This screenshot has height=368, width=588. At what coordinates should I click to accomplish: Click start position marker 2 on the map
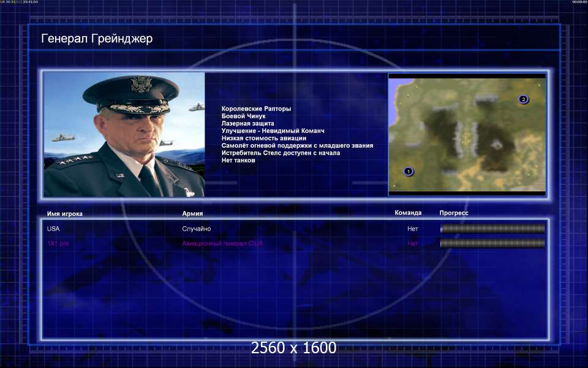[x=523, y=99]
